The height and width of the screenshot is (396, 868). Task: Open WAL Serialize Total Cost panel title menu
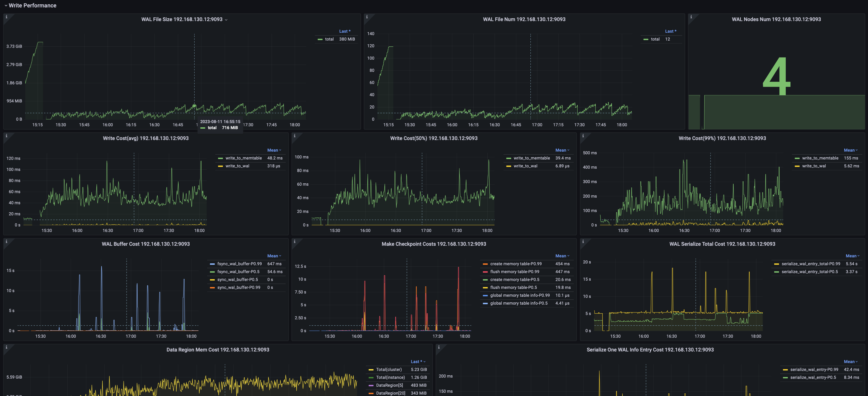coord(722,244)
